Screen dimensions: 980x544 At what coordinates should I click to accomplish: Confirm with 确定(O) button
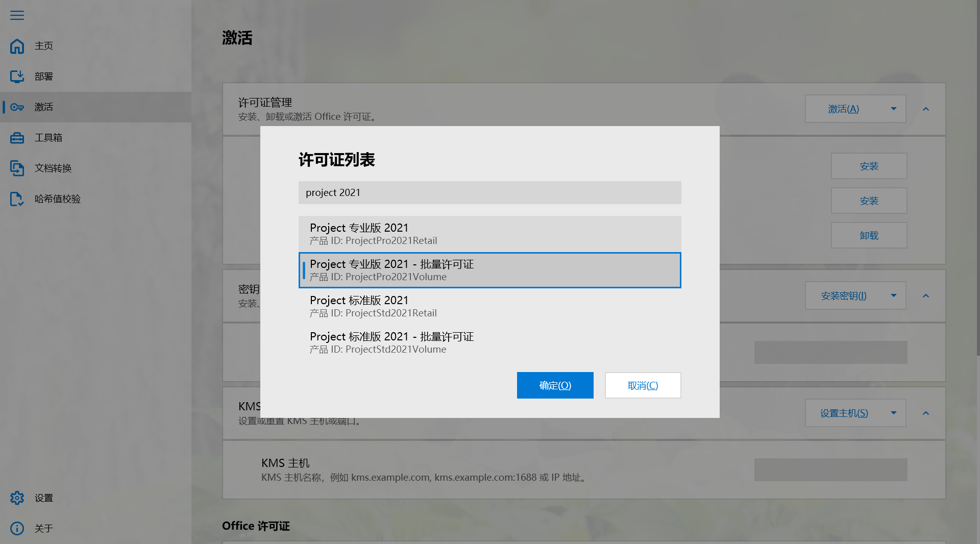point(555,385)
